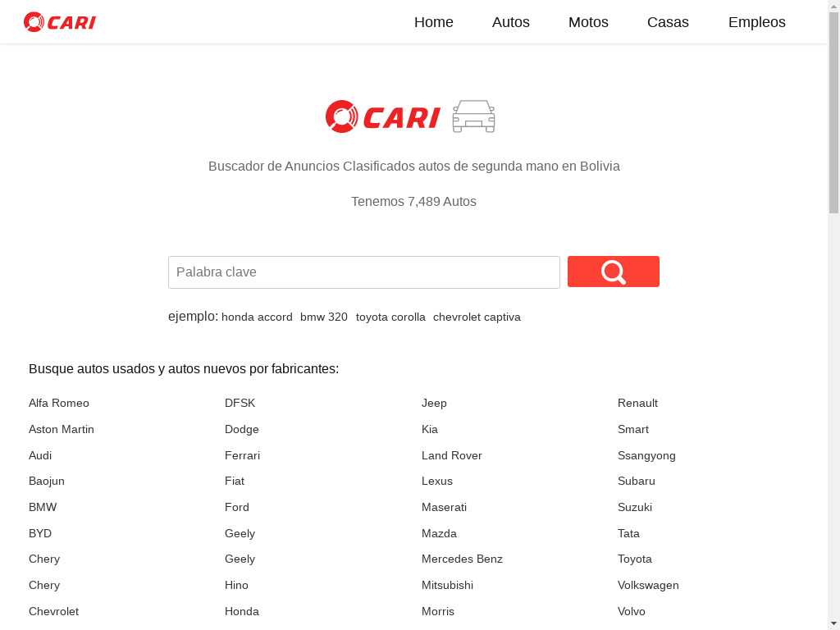Screen dimensions: 840x630
Task: Open the Toyota manufacturer link
Action: click(x=635, y=559)
